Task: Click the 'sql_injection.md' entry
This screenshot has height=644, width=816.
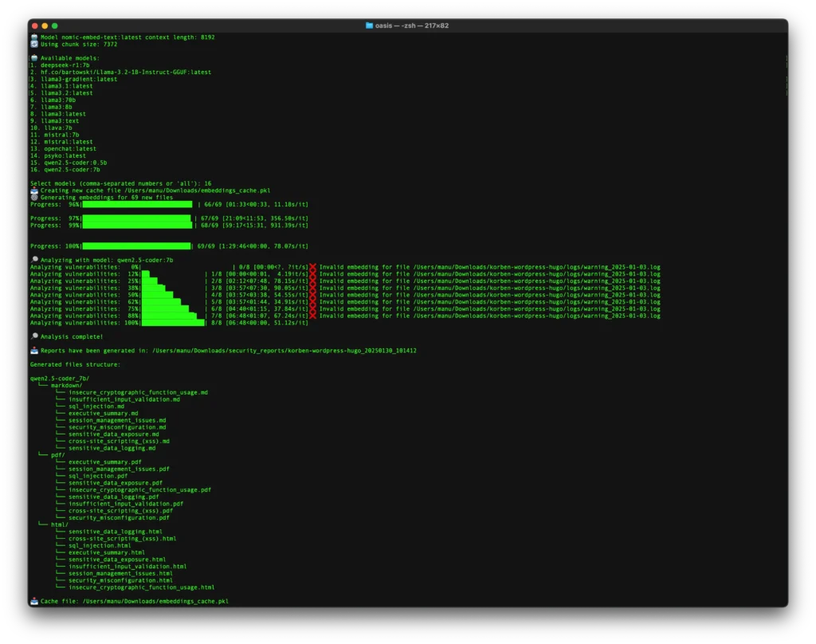Action: pos(96,406)
